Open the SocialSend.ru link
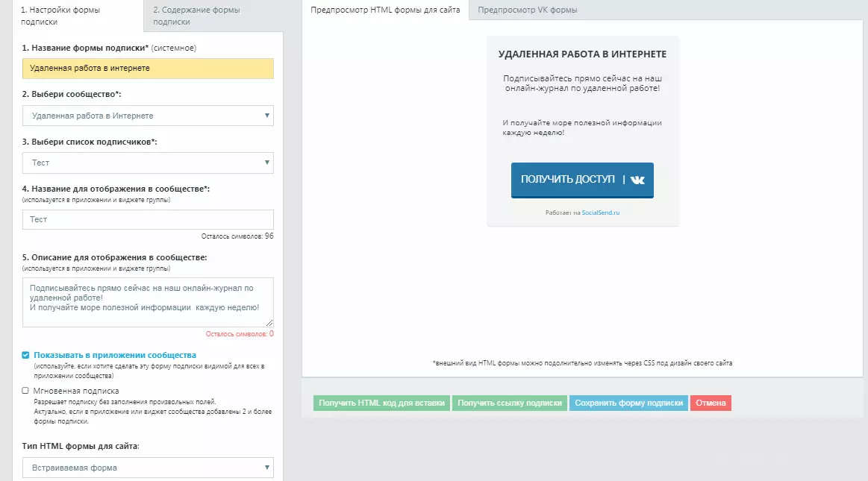The height and width of the screenshot is (481, 868). (x=601, y=213)
